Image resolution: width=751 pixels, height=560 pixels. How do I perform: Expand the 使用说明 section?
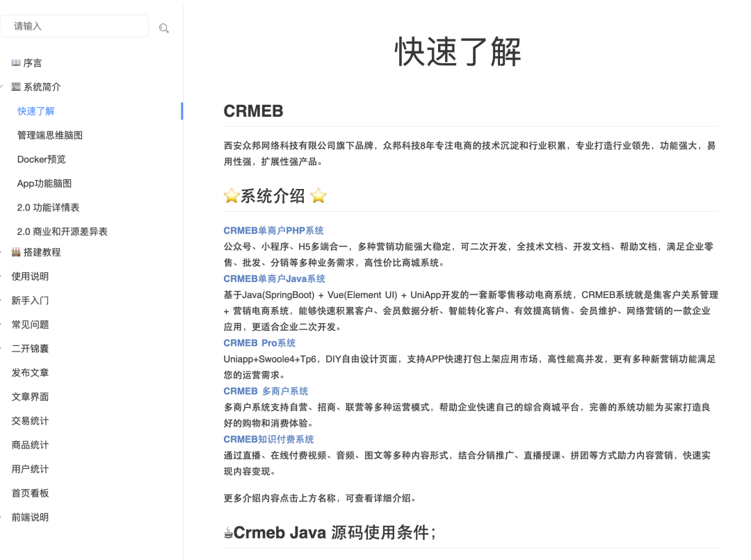click(x=30, y=276)
